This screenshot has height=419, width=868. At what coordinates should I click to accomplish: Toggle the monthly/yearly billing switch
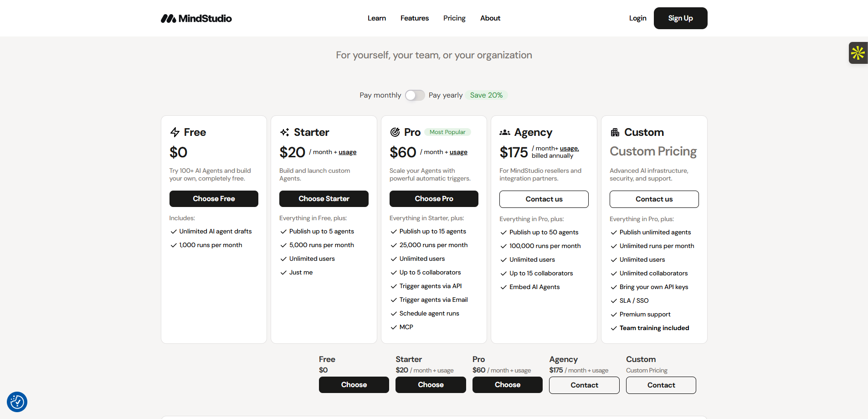click(415, 95)
